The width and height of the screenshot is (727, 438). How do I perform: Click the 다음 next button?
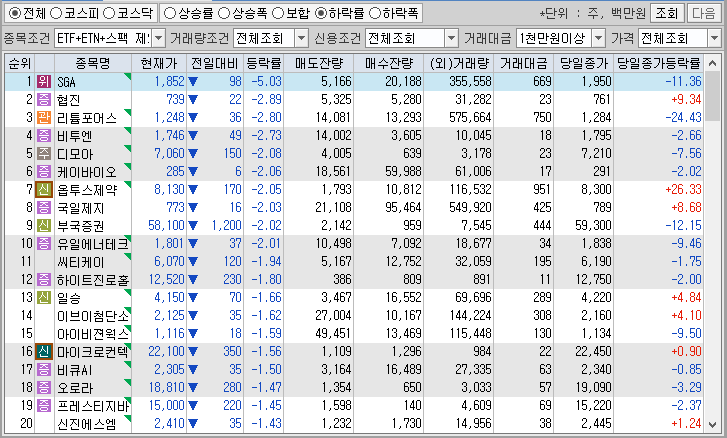[703, 13]
